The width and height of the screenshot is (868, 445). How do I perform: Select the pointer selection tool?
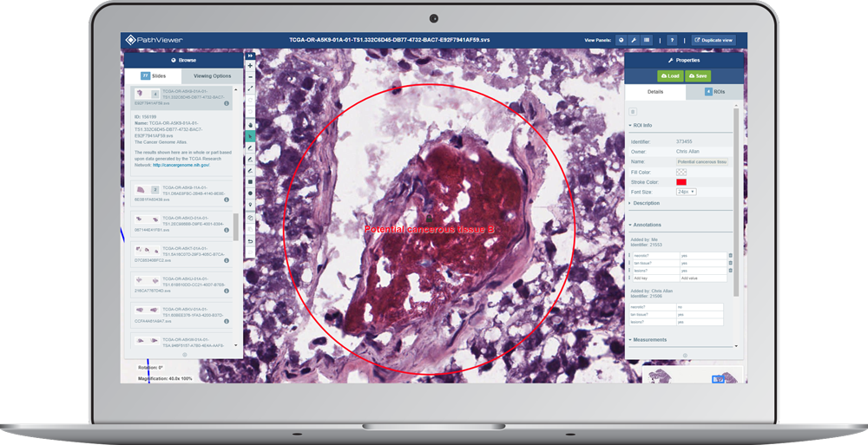250,137
